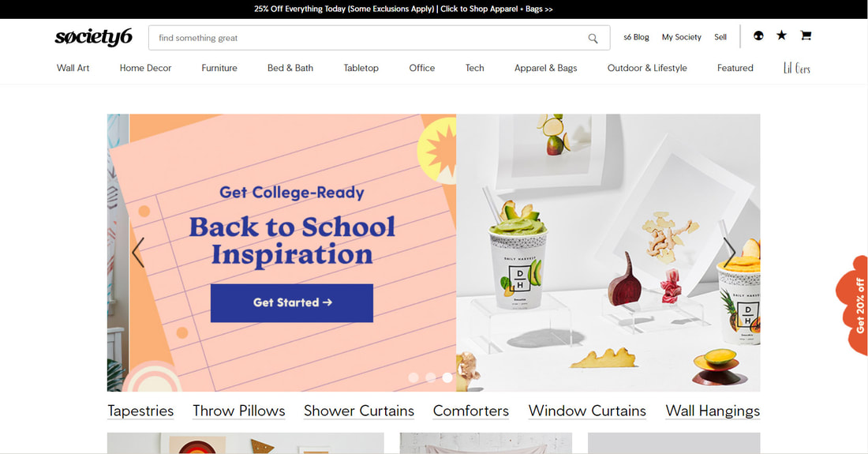868x454 pixels.
Task: Select the second carousel dot indicator
Action: click(x=430, y=377)
